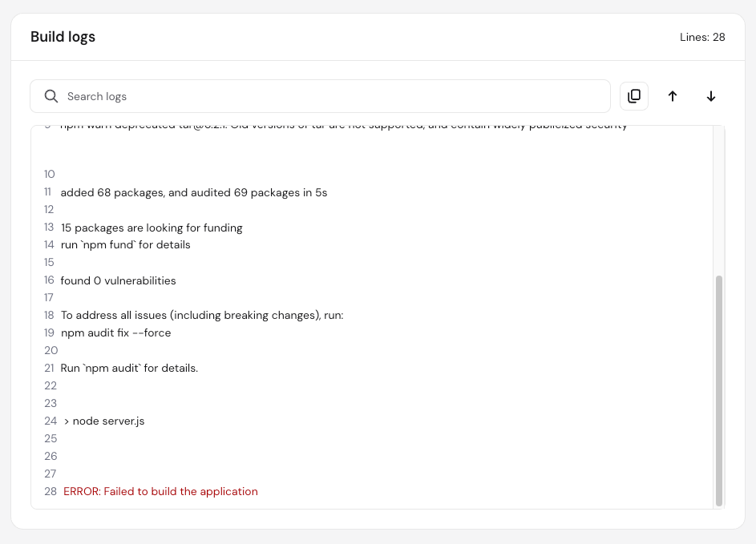Click the "> node server.js" log line

pos(104,421)
